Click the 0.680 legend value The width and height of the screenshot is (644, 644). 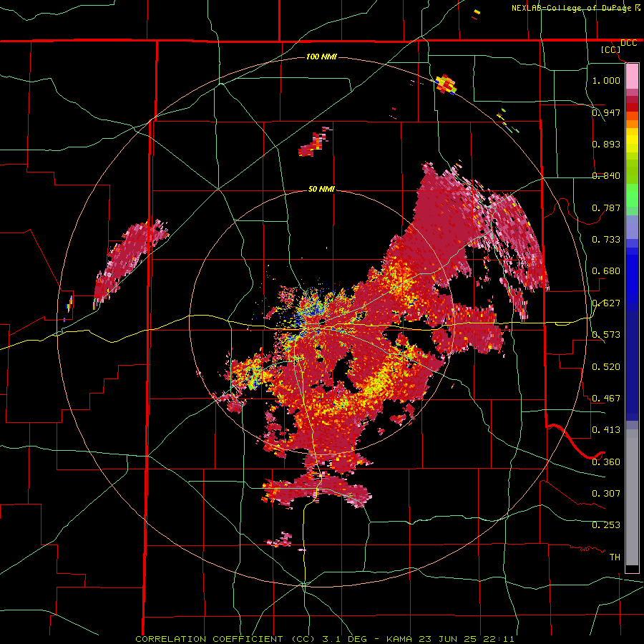pos(606,271)
